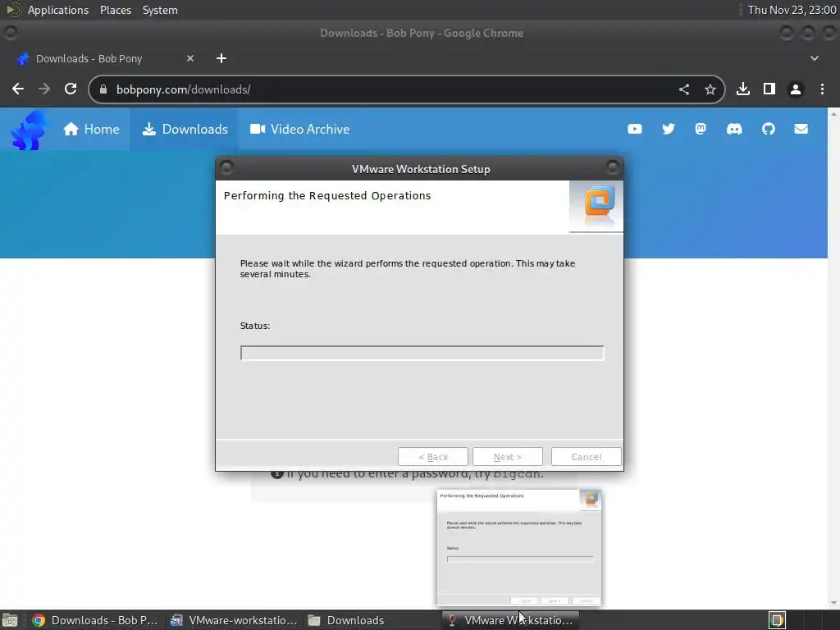Open Chrome downloads tray icon
840x630 pixels.
pos(743,89)
